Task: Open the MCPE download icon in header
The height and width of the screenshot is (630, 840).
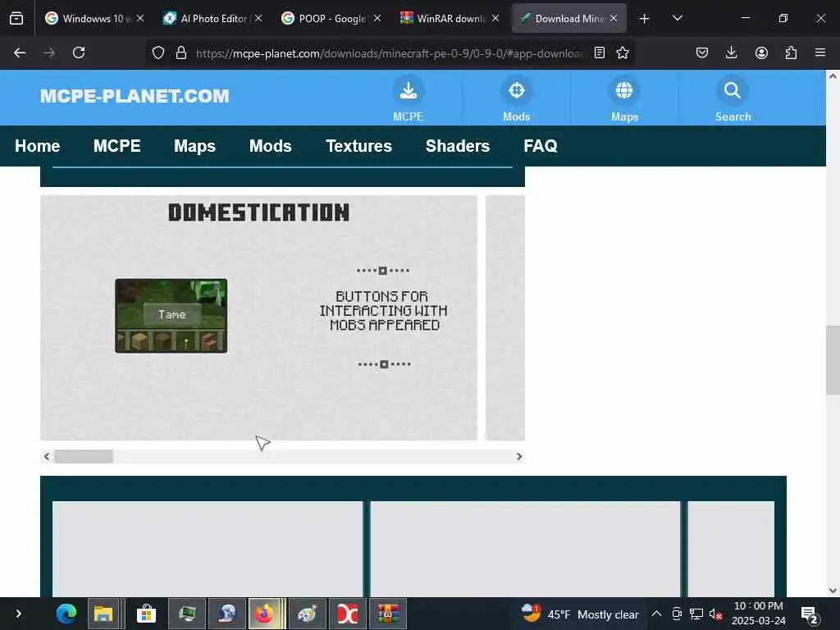Action: click(409, 90)
